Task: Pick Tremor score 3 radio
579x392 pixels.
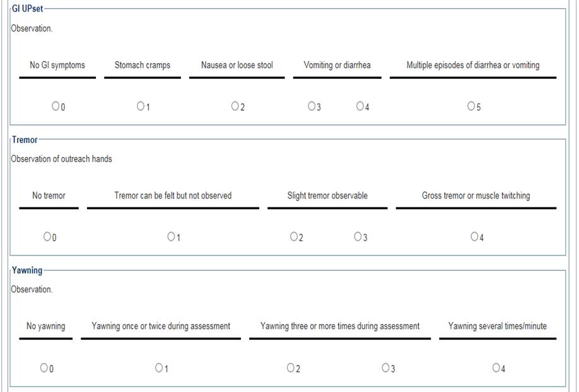Action: click(x=358, y=237)
